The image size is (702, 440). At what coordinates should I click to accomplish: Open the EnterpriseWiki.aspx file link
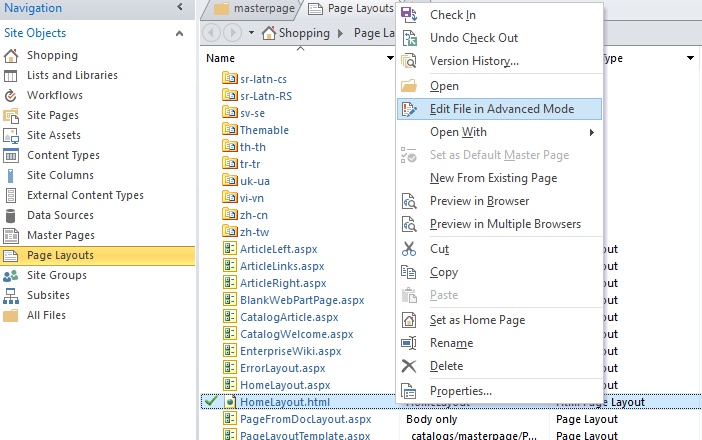point(291,351)
